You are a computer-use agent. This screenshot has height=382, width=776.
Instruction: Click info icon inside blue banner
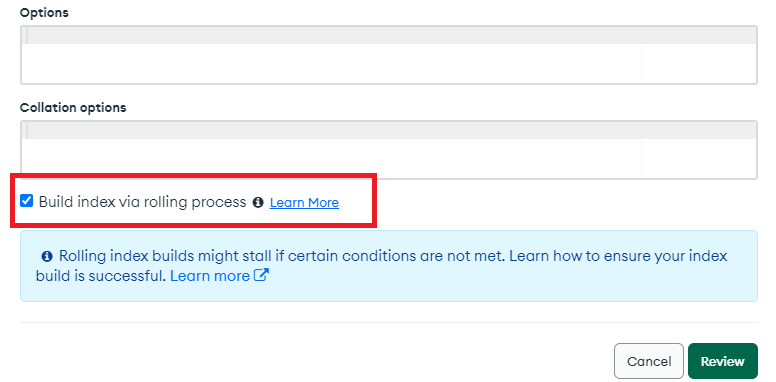point(47,256)
